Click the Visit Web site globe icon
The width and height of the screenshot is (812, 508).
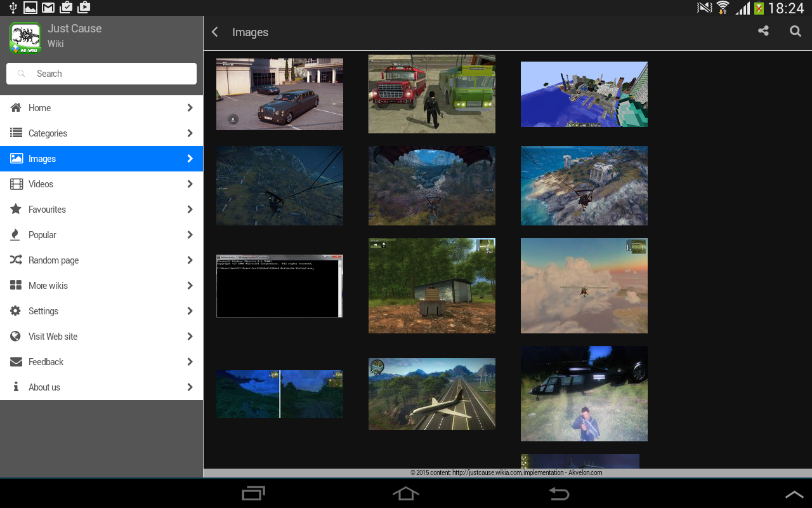(x=16, y=337)
